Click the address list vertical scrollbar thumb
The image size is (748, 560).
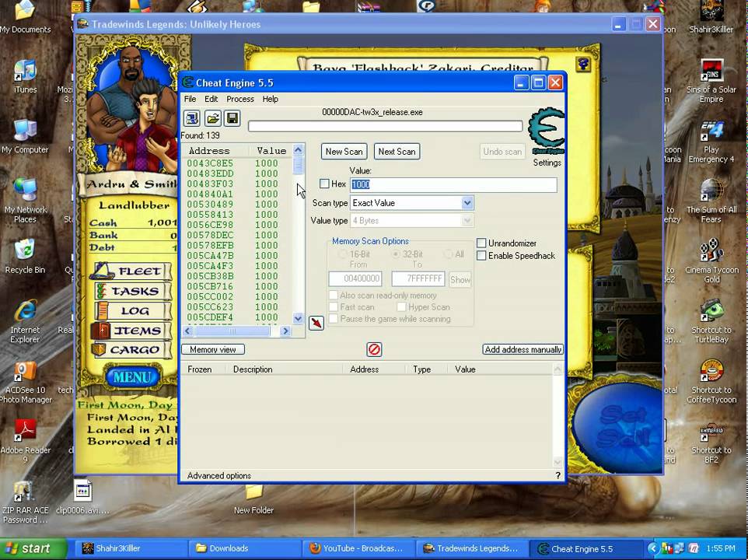(298, 166)
